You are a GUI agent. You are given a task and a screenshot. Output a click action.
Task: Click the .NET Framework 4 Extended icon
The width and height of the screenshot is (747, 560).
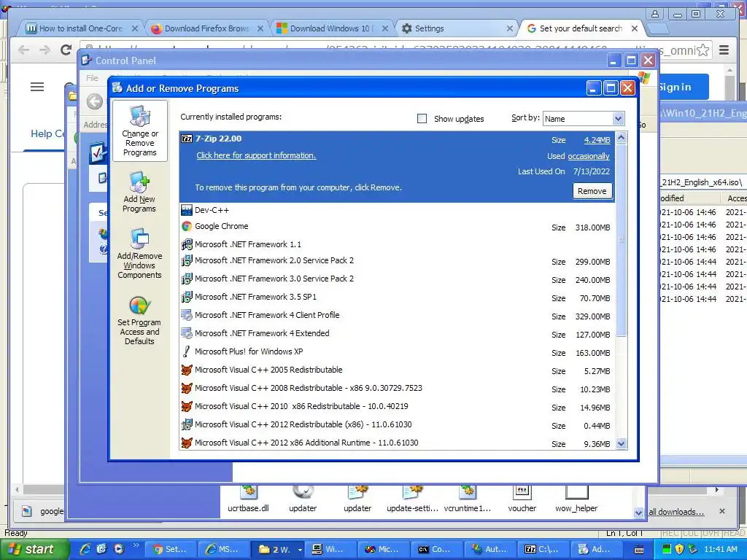pyautogui.click(x=187, y=332)
